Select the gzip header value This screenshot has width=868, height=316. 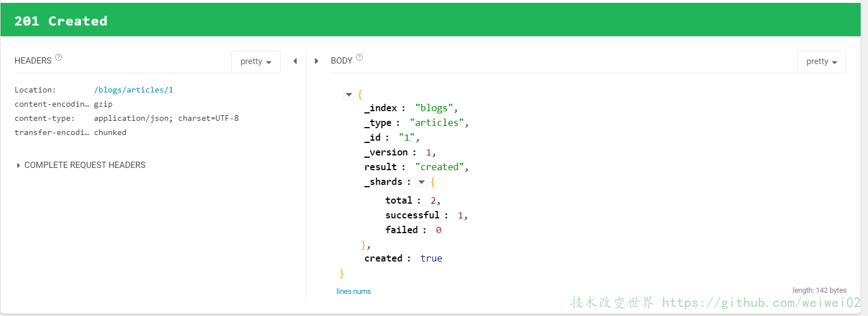[x=103, y=104]
